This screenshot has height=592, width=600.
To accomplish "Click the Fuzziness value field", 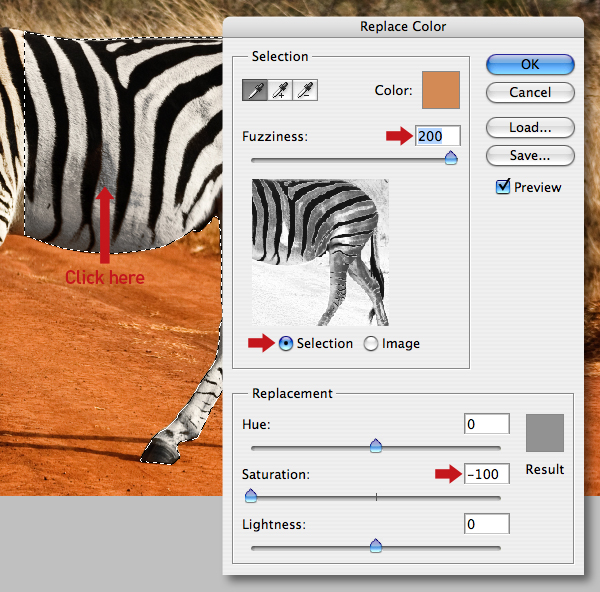I will [438, 136].
